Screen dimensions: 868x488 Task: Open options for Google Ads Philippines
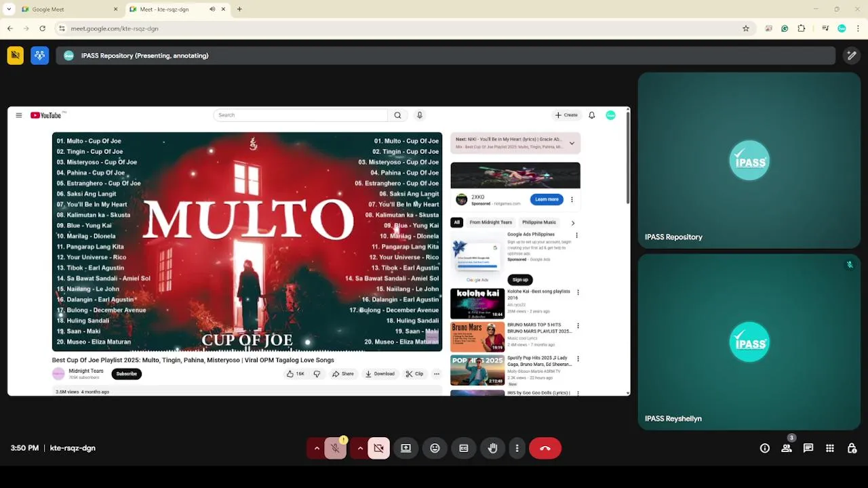click(x=577, y=235)
